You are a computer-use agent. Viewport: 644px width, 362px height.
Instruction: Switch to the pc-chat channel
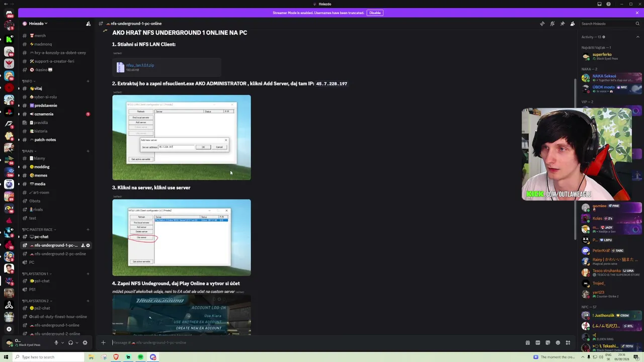click(x=56, y=237)
